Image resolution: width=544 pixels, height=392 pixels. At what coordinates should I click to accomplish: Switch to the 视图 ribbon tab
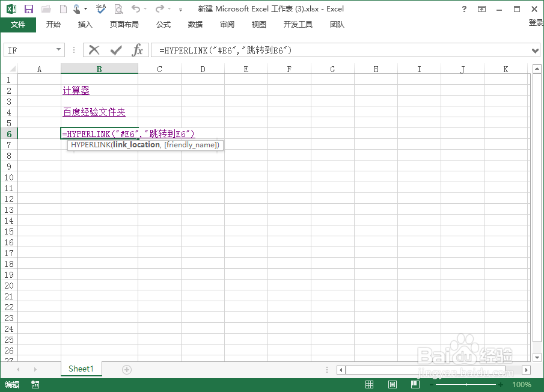coord(259,24)
